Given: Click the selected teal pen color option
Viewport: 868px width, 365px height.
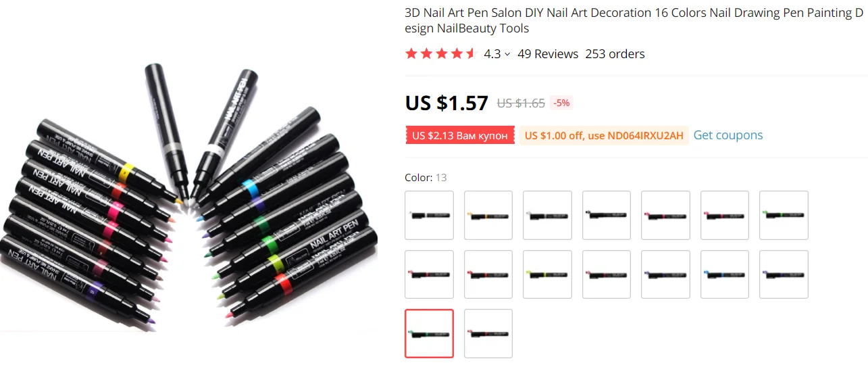Looking at the screenshot, I should pos(429,333).
